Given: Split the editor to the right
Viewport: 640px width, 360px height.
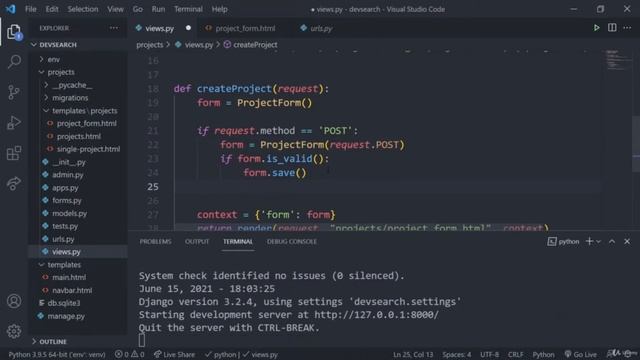Looking at the screenshot, I should coord(612,28).
